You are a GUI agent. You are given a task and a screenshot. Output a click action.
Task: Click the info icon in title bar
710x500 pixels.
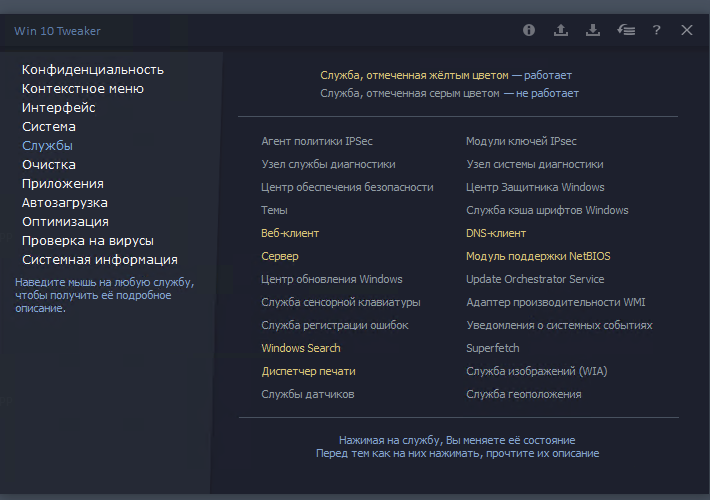click(x=529, y=30)
